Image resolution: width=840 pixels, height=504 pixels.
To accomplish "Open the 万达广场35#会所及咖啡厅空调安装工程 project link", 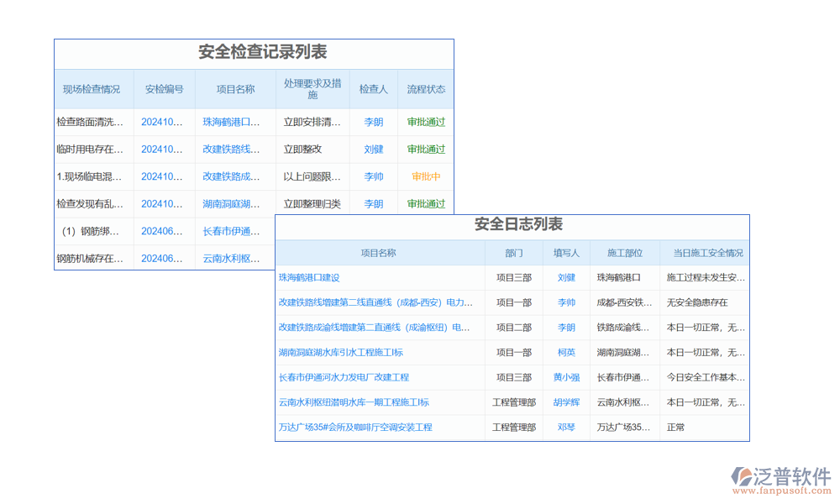I will [x=355, y=428].
